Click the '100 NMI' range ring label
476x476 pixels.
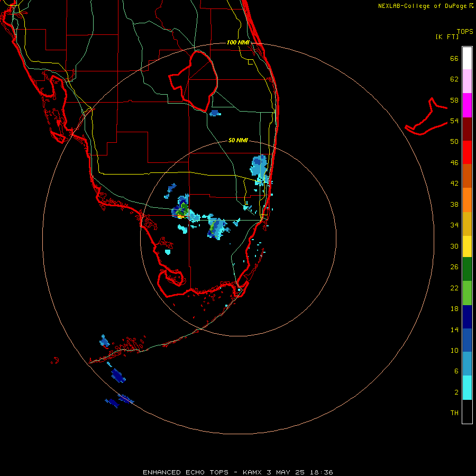(x=238, y=42)
